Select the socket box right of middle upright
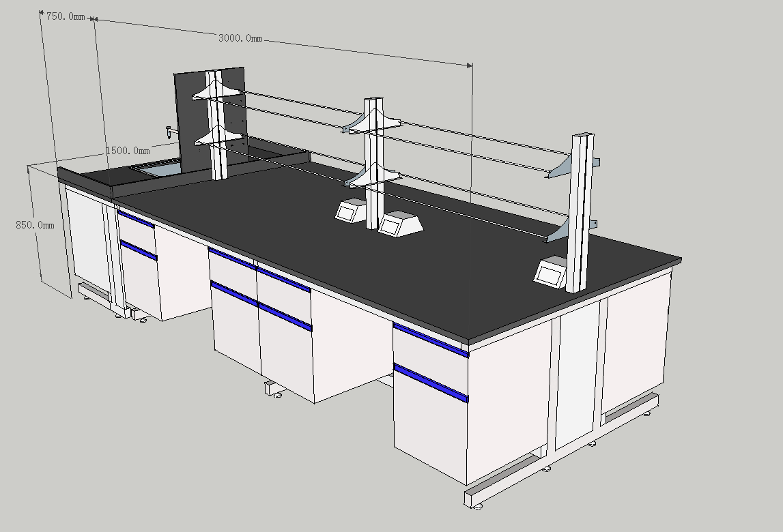783x532 pixels. click(399, 223)
